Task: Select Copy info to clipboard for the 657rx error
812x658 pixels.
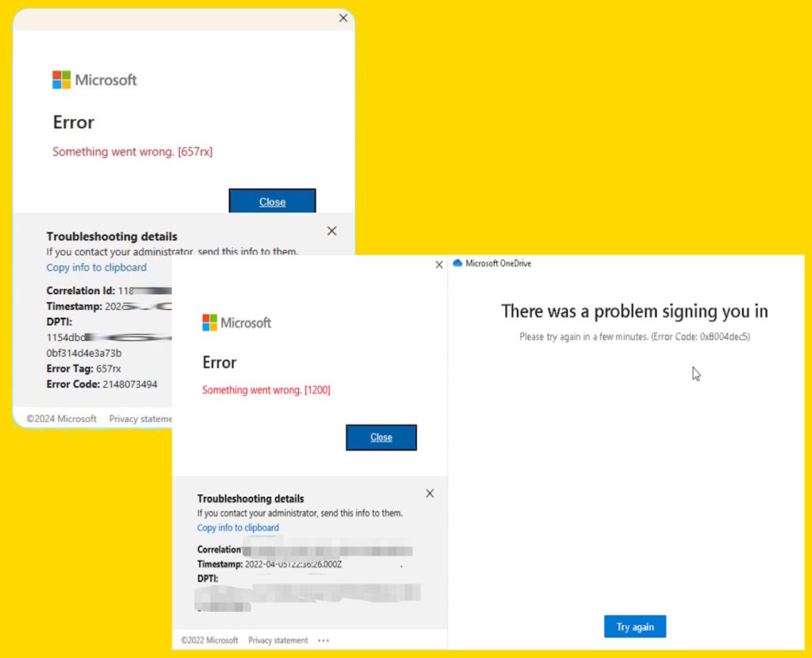Action: point(96,267)
